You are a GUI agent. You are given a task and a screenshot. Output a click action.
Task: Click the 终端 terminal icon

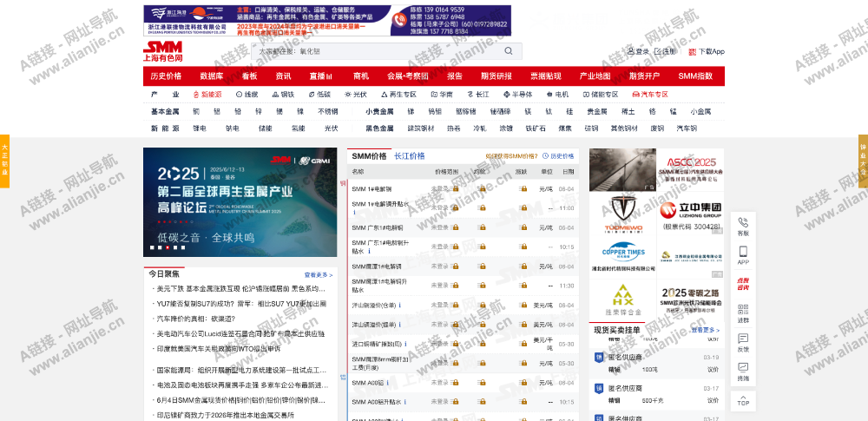(x=743, y=366)
